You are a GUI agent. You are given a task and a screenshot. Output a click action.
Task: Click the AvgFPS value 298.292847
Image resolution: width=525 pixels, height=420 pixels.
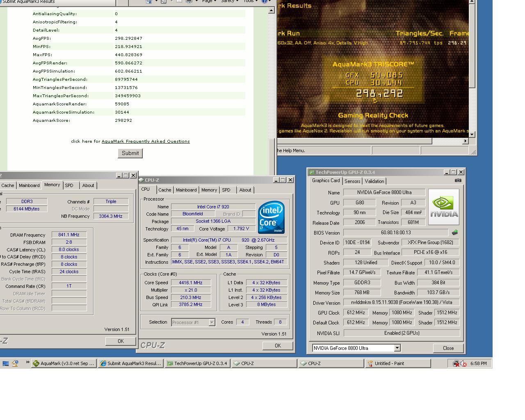[128, 38]
